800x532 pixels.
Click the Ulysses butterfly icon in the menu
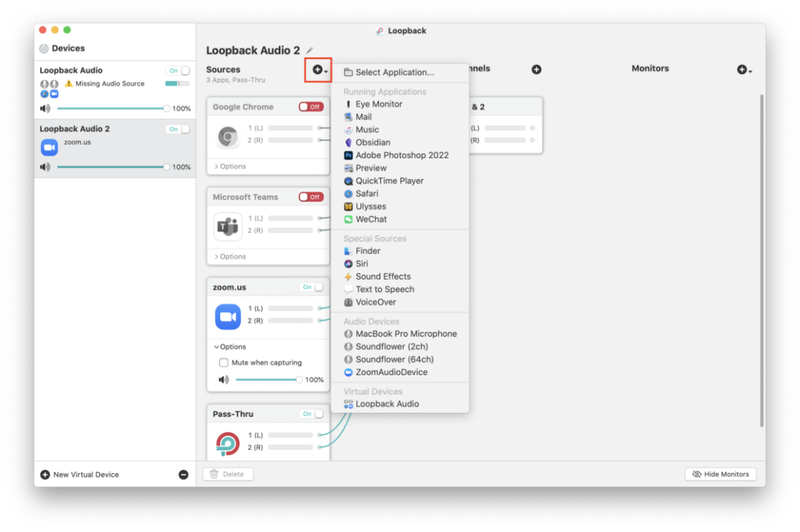(x=348, y=206)
